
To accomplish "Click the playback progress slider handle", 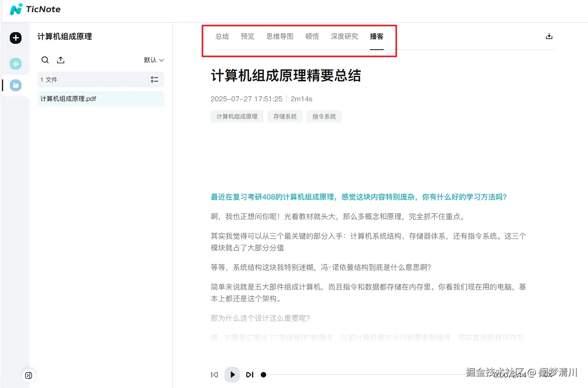I will point(263,375).
